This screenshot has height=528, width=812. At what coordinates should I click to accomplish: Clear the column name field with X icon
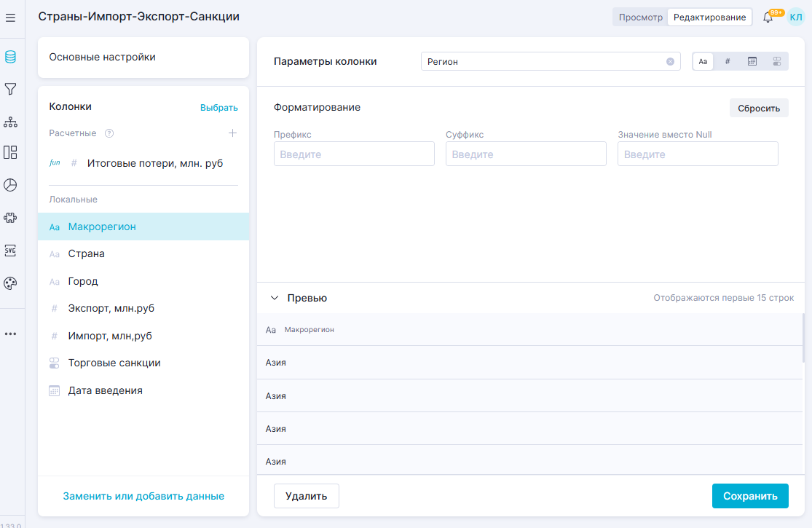670,62
